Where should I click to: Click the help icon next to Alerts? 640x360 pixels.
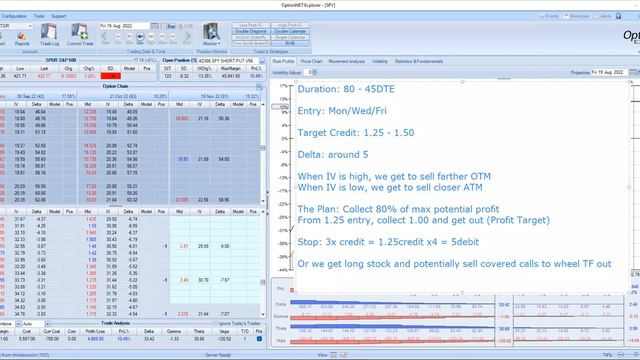618,16
